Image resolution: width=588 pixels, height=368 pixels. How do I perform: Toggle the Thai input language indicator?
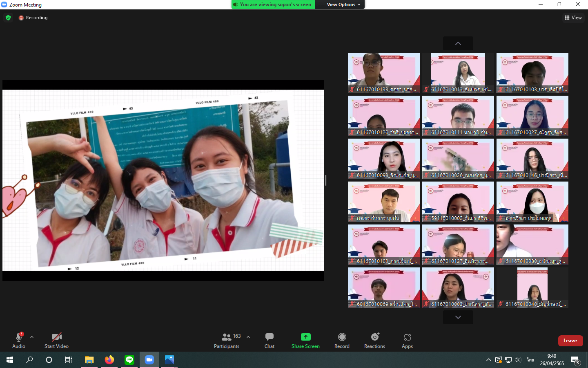[530, 360]
